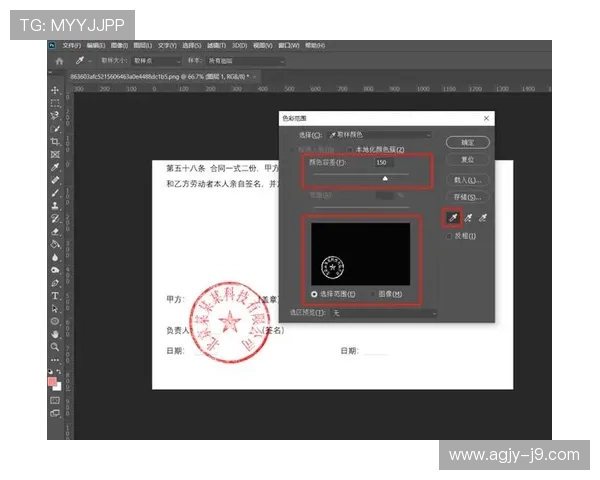Toggle the Invert (反相) checkbox
This screenshot has width=600, height=480.
pos(448,236)
